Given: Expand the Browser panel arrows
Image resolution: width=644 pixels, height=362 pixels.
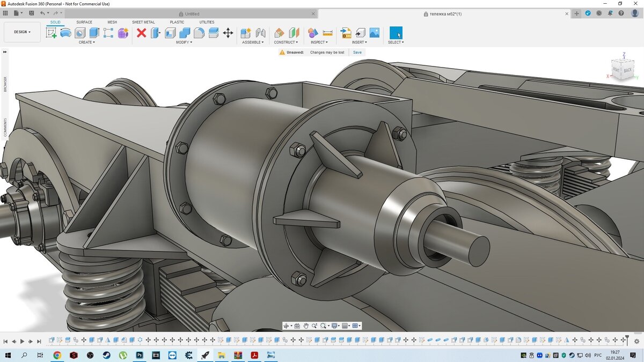Looking at the screenshot, I should point(5,52).
